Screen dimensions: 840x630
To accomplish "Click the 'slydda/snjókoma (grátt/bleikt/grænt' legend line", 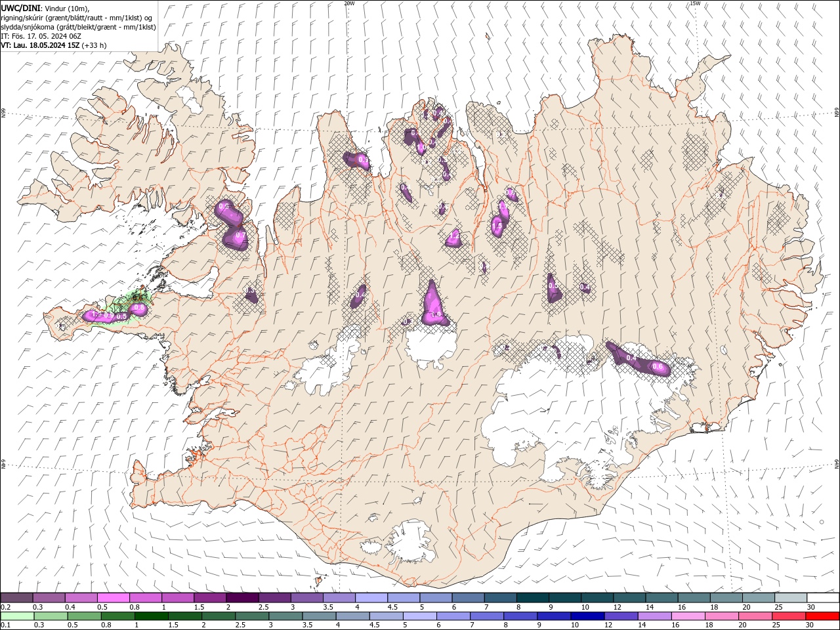I will click(x=78, y=27).
